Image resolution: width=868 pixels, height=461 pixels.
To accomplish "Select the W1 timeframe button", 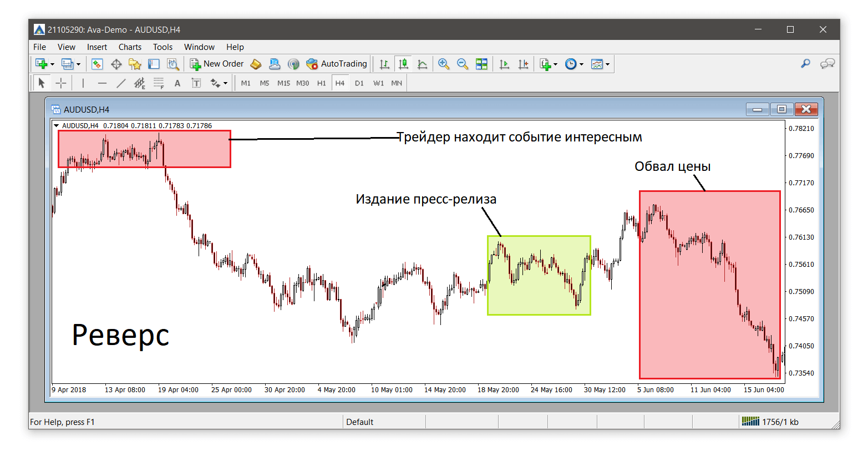I will tap(378, 83).
